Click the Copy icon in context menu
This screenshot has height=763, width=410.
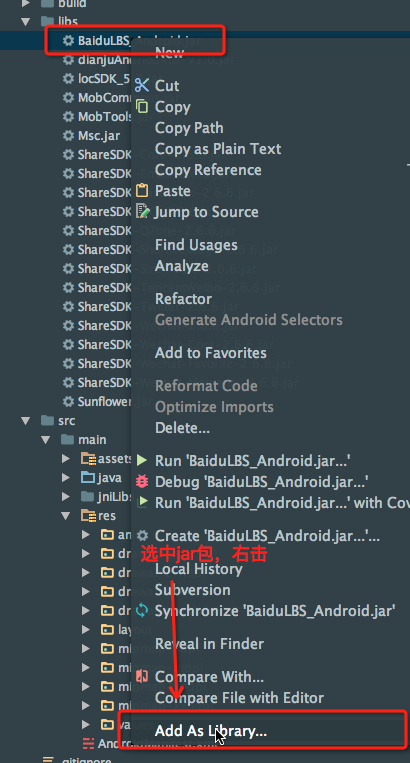click(x=142, y=107)
